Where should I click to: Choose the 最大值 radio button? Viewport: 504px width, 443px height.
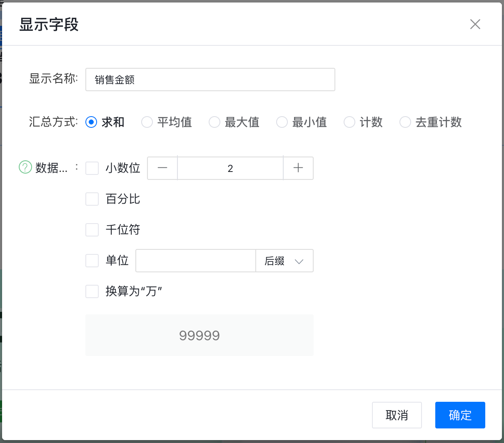click(x=215, y=122)
